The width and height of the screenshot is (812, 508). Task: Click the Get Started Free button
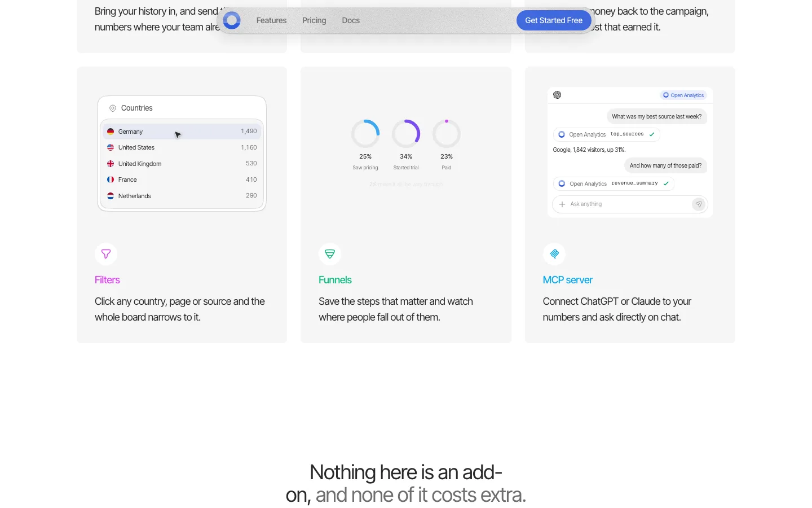point(554,20)
